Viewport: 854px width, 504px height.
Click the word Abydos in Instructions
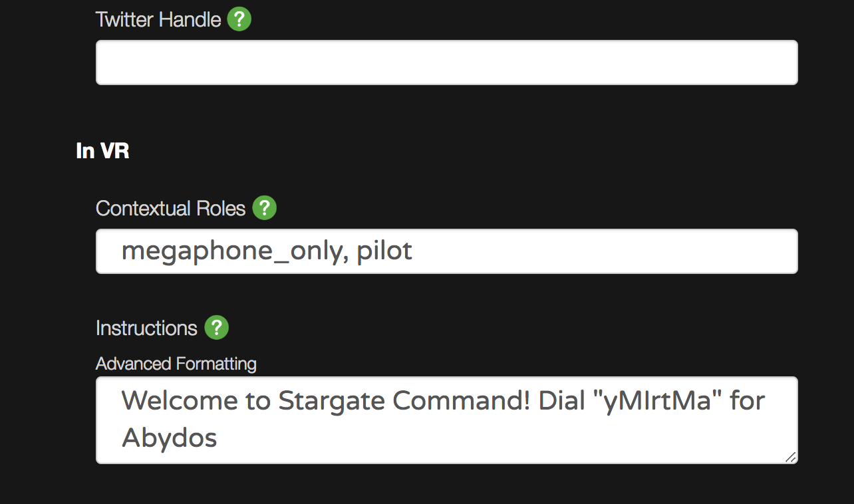point(170,438)
